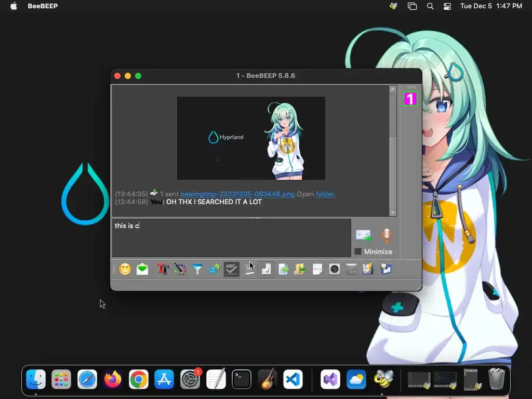532x399 pixels.
Task: Launch Firefox from the Dock
Action: [x=113, y=379]
